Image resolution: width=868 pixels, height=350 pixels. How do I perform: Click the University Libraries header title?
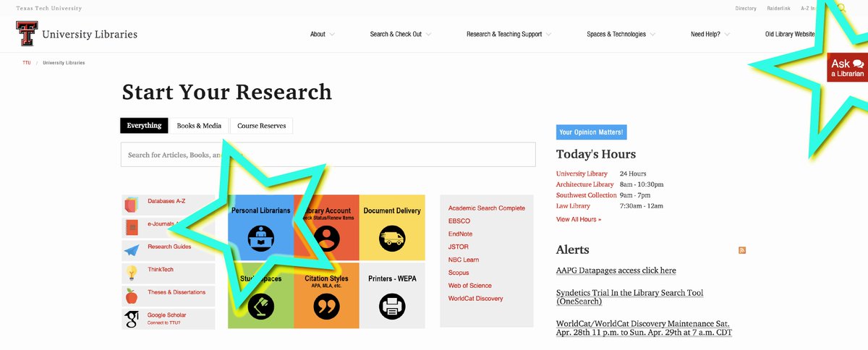(90, 34)
